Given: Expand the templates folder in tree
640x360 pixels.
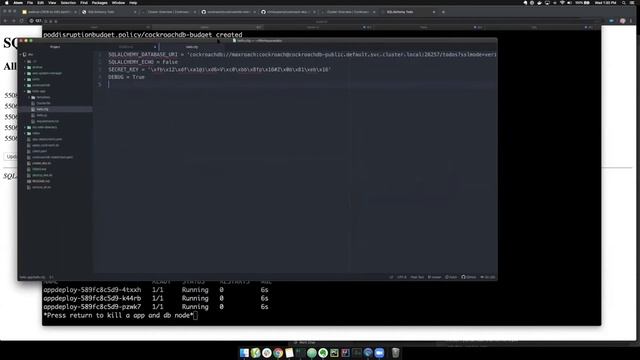Looking at the screenshot, I should (29, 97).
